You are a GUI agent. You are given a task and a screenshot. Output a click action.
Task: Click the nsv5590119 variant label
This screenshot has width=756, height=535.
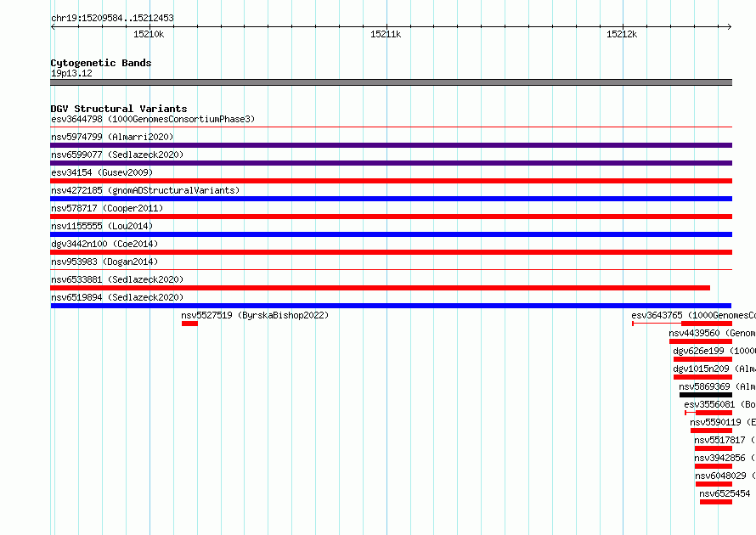[x=723, y=422]
